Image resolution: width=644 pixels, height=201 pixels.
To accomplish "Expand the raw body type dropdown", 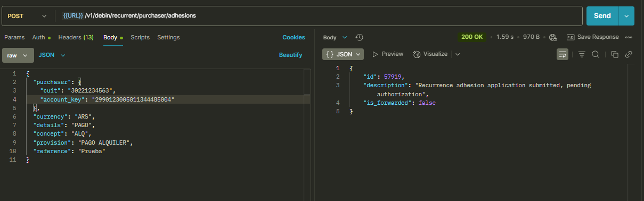I will 18,55.
